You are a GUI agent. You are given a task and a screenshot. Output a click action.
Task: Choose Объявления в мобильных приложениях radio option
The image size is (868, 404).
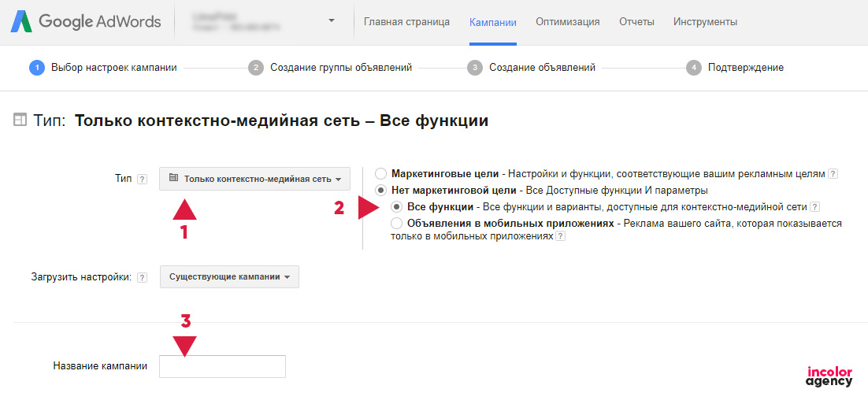coord(396,224)
